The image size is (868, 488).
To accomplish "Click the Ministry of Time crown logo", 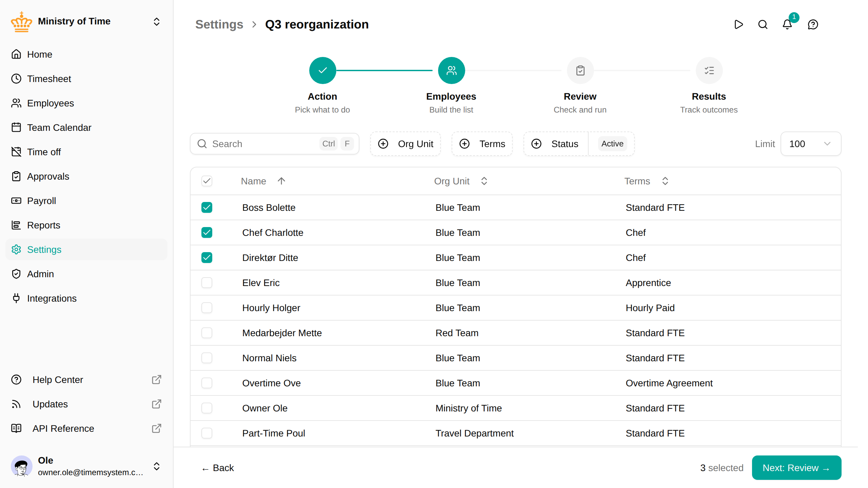I will click(21, 22).
